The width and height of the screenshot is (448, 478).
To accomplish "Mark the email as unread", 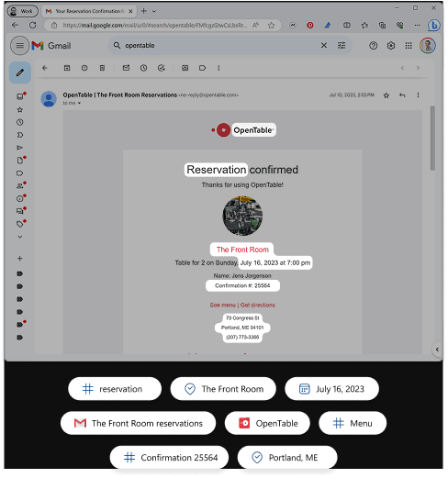I will (126, 68).
